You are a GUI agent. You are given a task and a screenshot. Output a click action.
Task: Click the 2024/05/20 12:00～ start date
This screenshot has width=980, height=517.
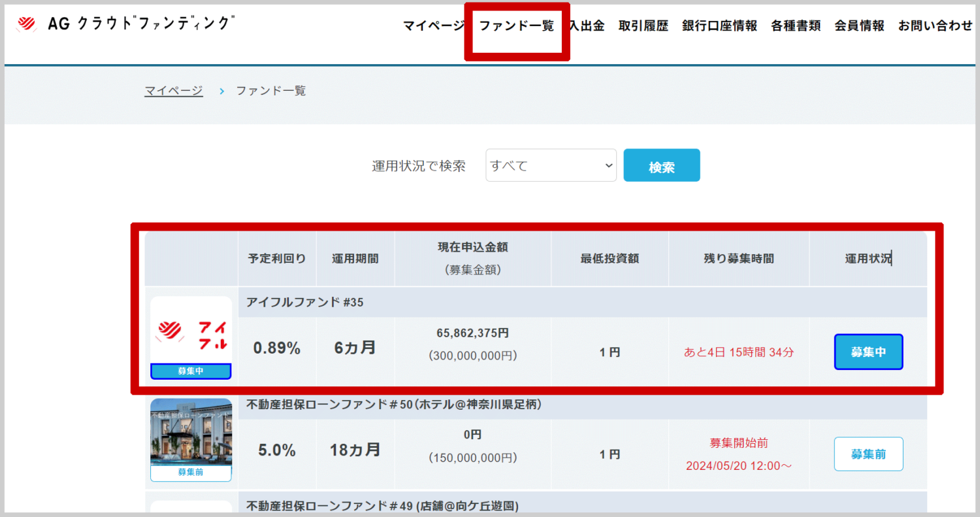[739, 466]
